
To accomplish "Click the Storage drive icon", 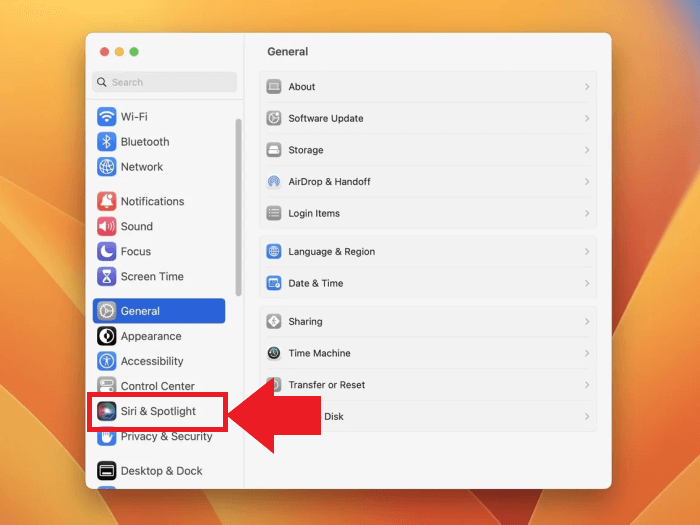I will (x=274, y=150).
